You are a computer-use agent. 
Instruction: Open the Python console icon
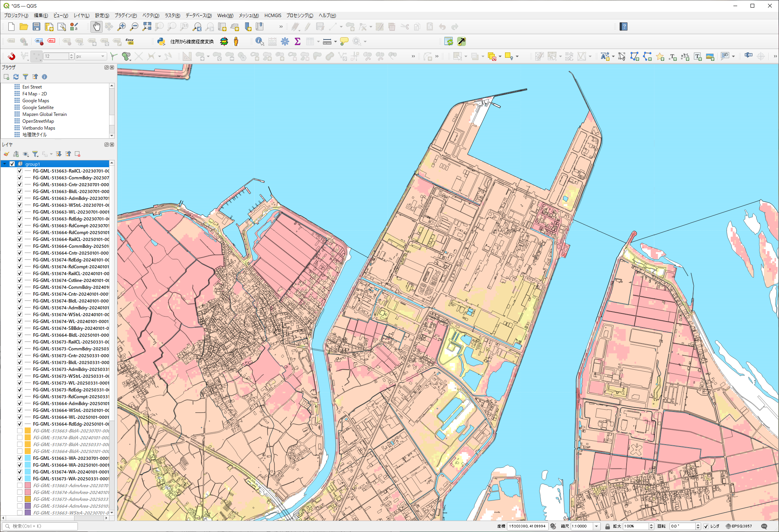[161, 41]
